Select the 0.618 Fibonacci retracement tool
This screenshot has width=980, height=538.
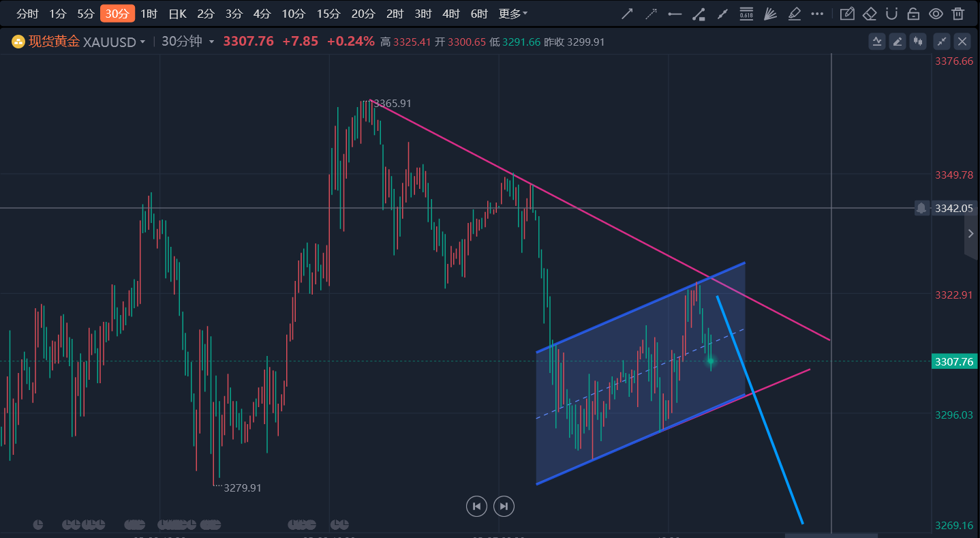[746, 14]
